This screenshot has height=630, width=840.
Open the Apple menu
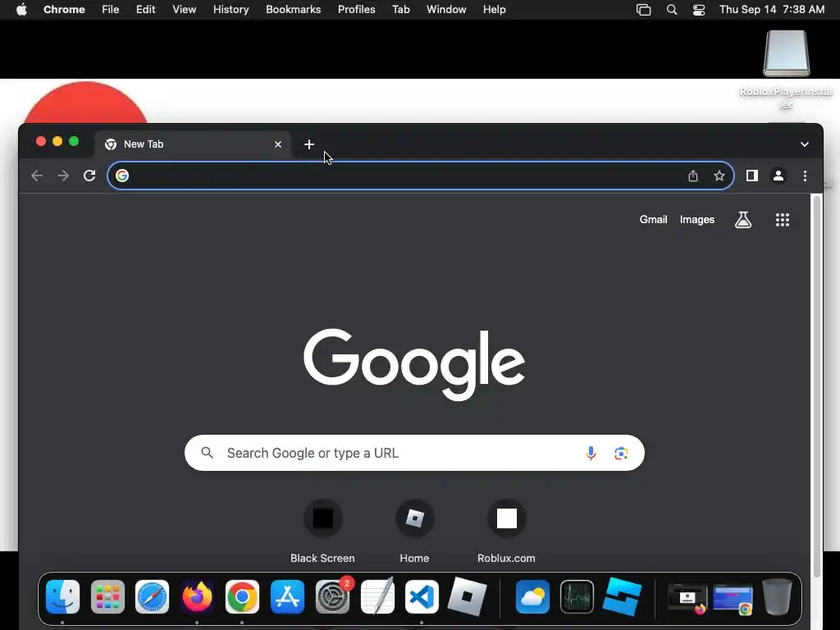(21, 10)
